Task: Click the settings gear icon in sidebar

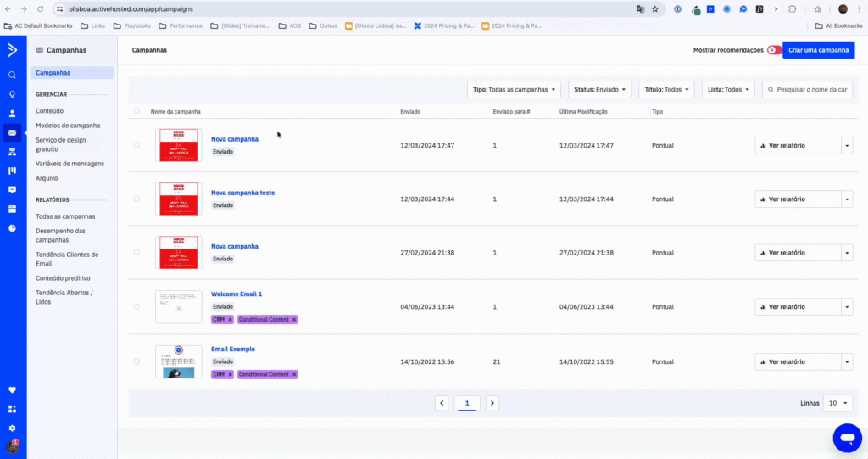Action: tap(12, 428)
